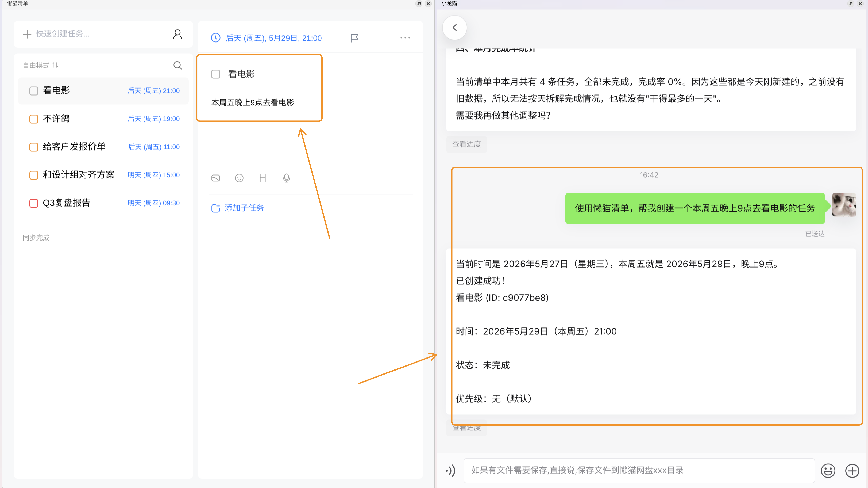The width and height of the screenshot is (868, 488).
Task: Click the 已创建成功! reply line
Action: pos(480,281)
